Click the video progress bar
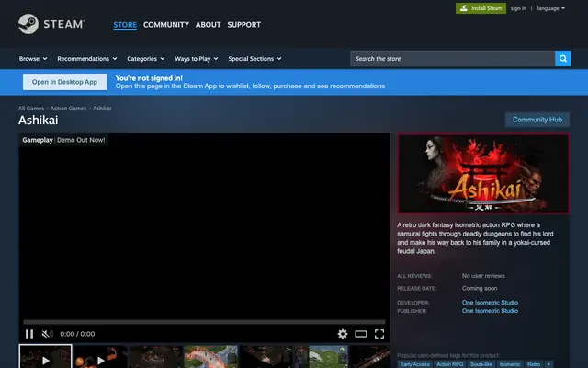This screenshot has width=588, height=368. pos(204,322)
